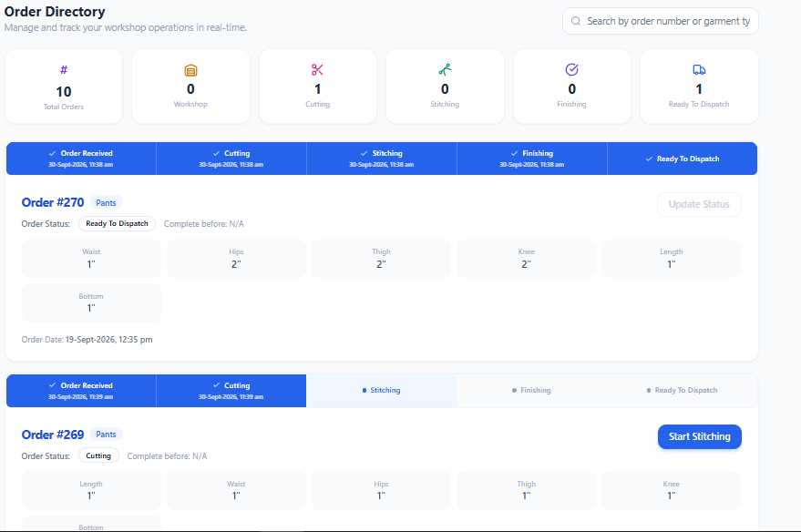Image resolution: width=801 pixels, height=532 pixels.
Task: Search orders by number or garment type
Action: (x=661, y=21)
